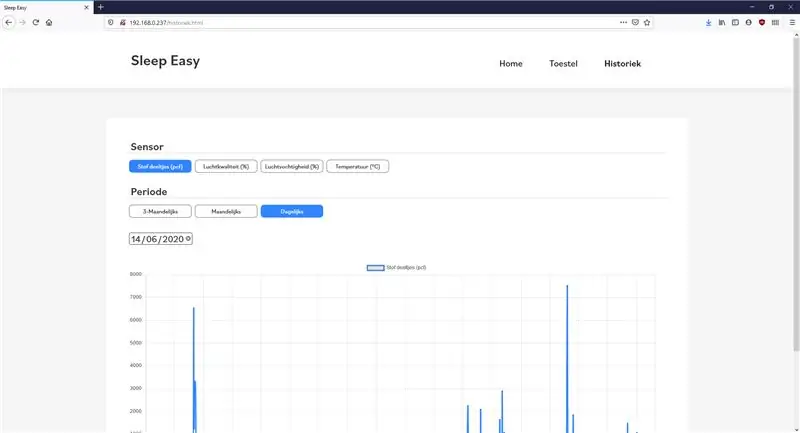Open the Library bookshelf icon
The height and width of the screenshot is (433, 800).
722,22
